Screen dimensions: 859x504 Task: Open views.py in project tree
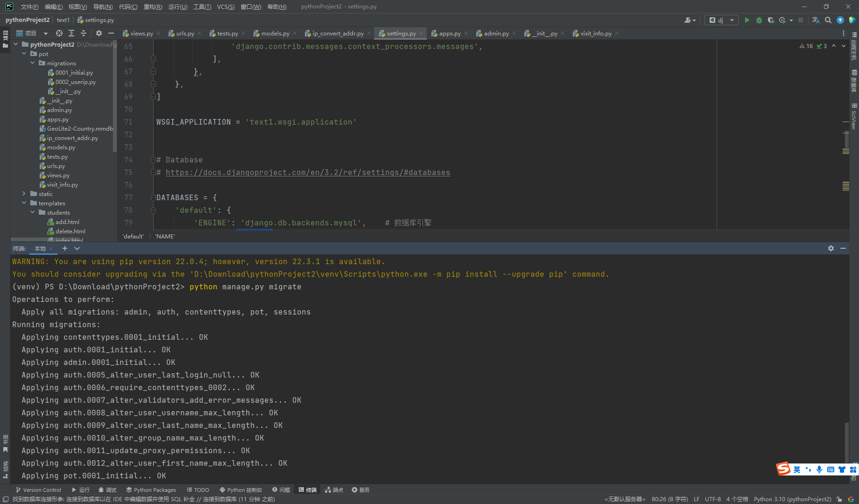click(x=58, y=175)
